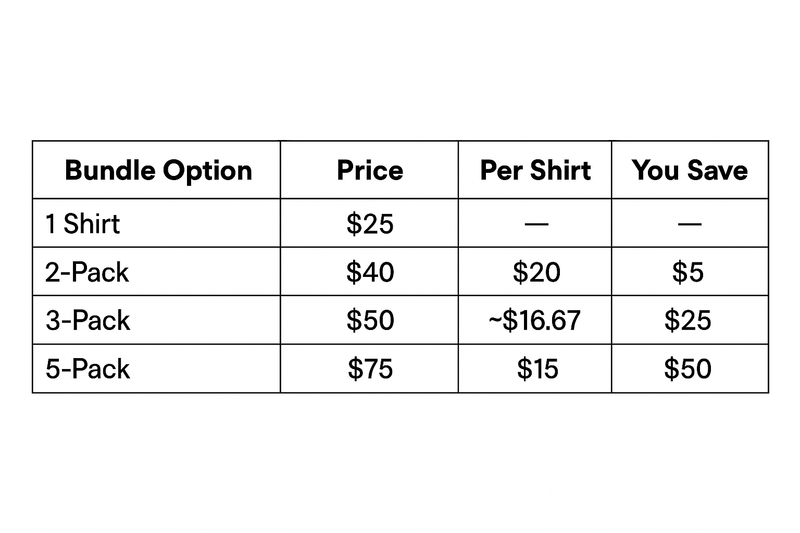800x533 pixels.
Task: Click the 1 Shirt row label
Action: pos(83,223)
